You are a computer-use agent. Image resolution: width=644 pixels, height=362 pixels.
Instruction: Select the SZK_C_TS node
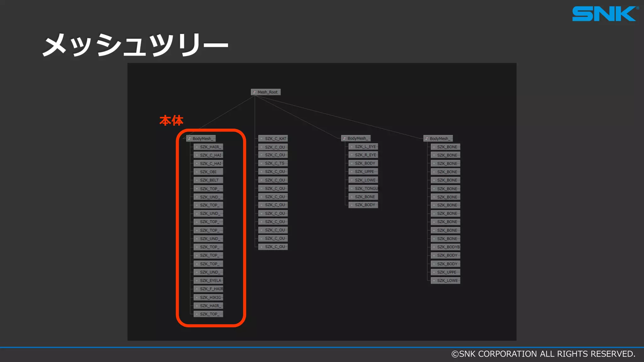275,163
